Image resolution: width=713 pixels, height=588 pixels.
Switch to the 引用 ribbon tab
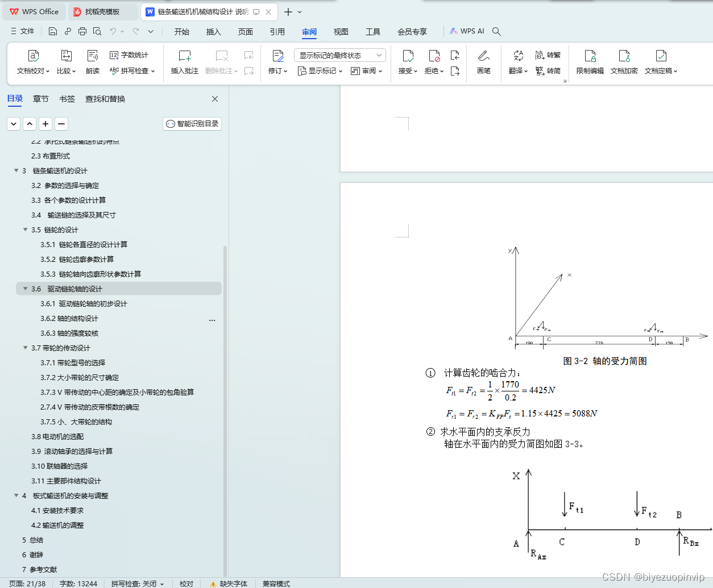coord(277,32)
